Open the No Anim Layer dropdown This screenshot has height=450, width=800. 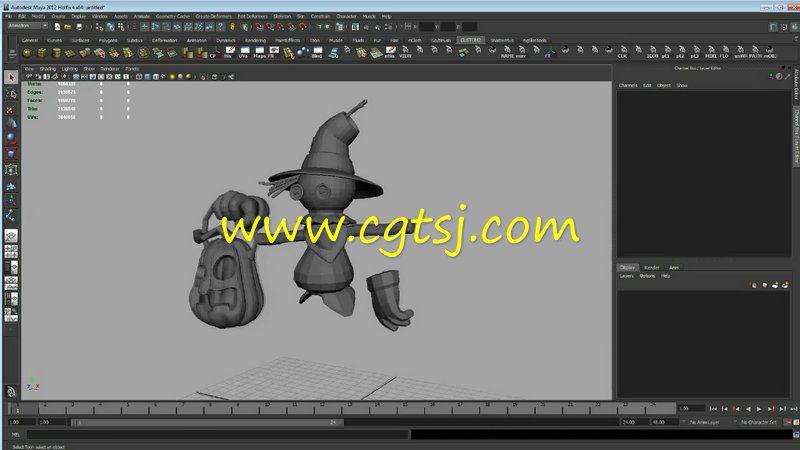click(x=702, y=422)
